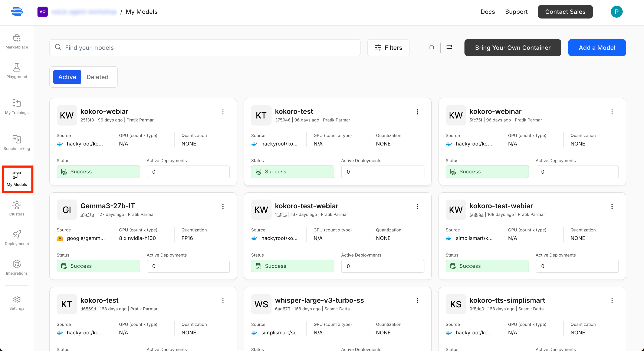
Task: Click the Add a Model button
Action: 597,48
